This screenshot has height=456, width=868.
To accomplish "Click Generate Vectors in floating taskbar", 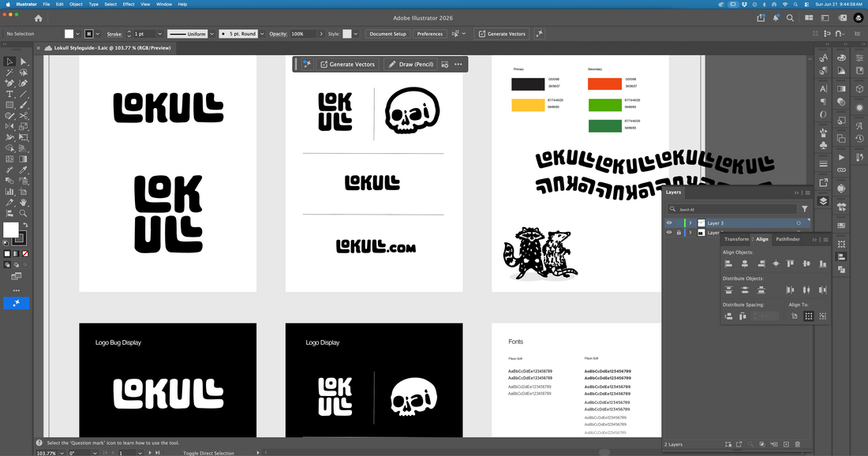I will pos(348,64).
